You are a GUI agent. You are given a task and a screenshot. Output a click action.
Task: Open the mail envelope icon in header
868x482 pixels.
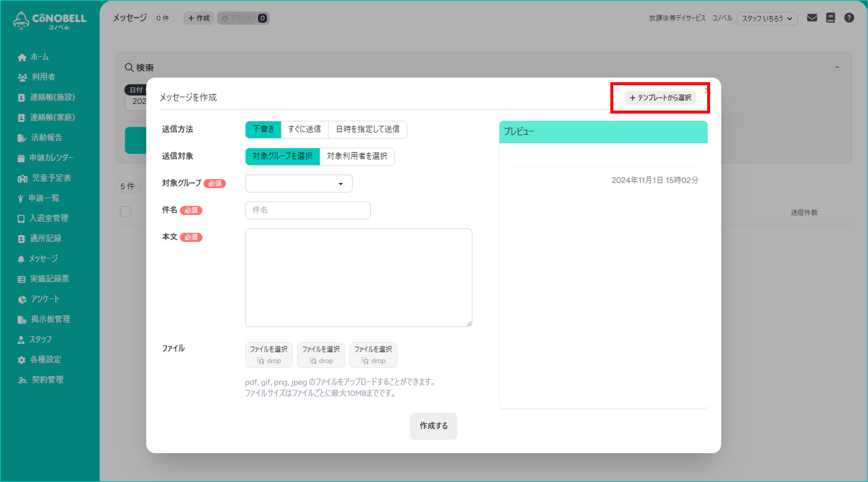(812, 18)
